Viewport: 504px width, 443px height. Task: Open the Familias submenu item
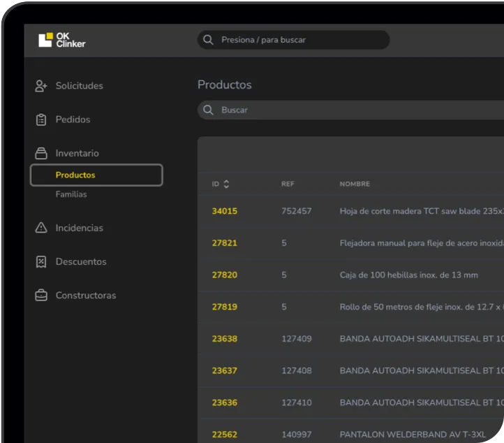pyautogui.click(x=71, y=194)
